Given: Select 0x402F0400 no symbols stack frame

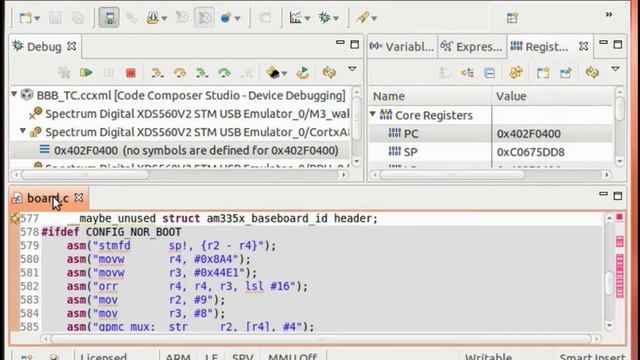Looking at the screenshot, I should click(180, 150).
